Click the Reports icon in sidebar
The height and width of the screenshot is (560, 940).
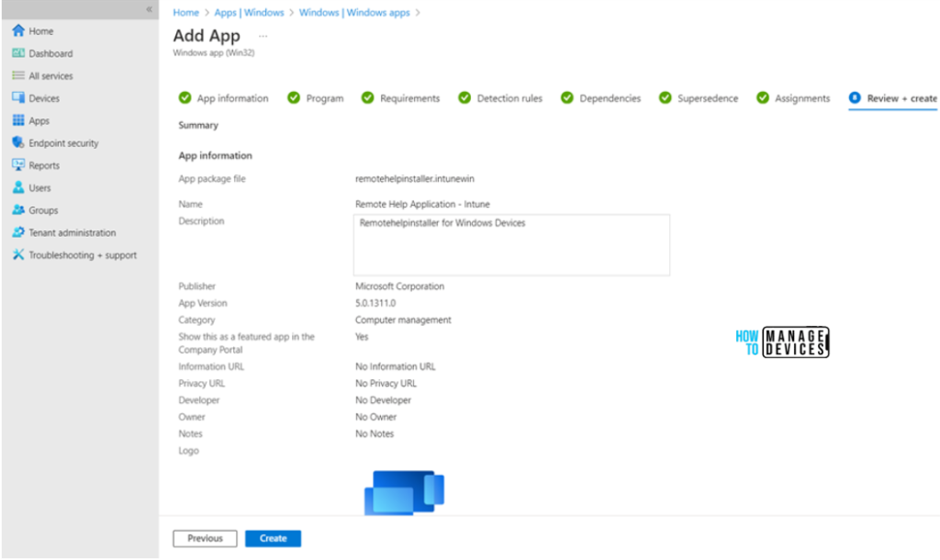click(18, 165)
